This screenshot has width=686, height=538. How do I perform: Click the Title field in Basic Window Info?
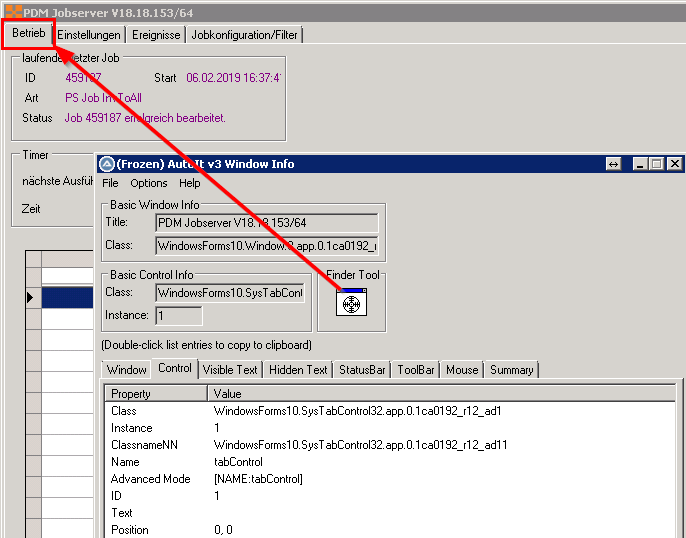[x=266, y=223]
